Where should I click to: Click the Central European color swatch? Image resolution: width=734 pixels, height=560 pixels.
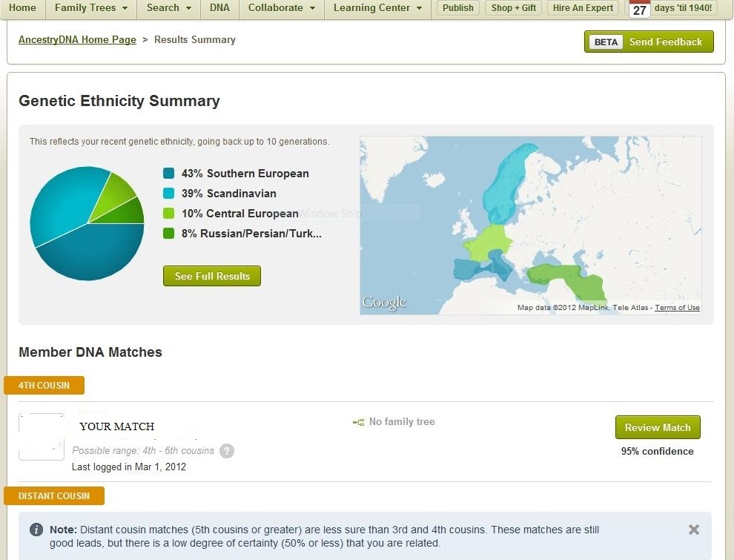[168, 214]
